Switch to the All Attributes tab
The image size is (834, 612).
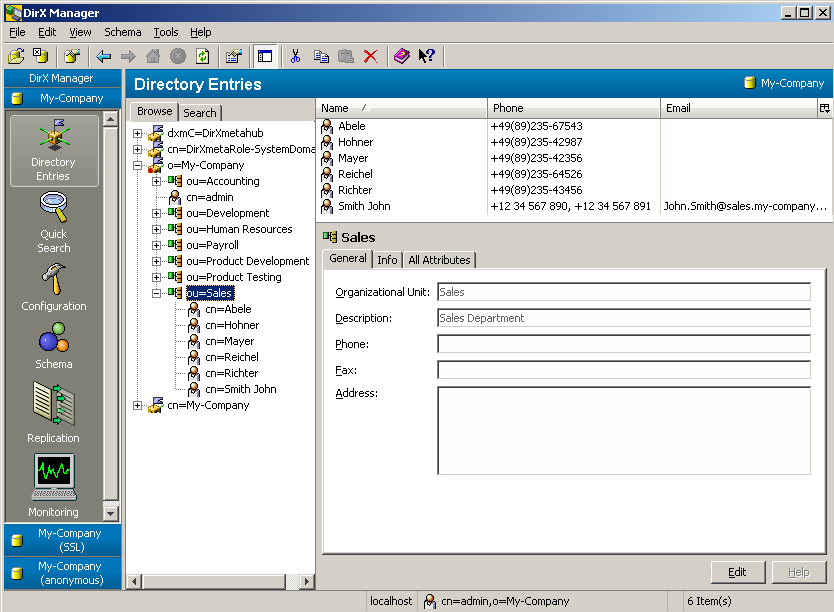pyautogui.click(x=439, y=260)
